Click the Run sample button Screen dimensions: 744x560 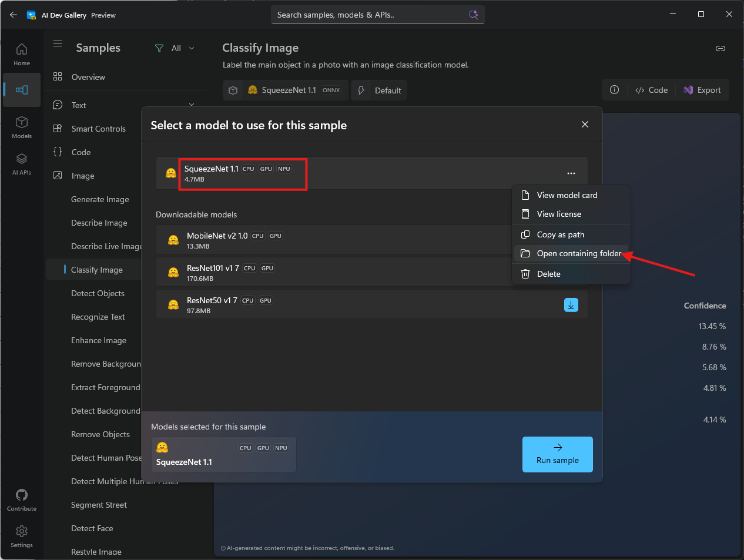point(558,454)
